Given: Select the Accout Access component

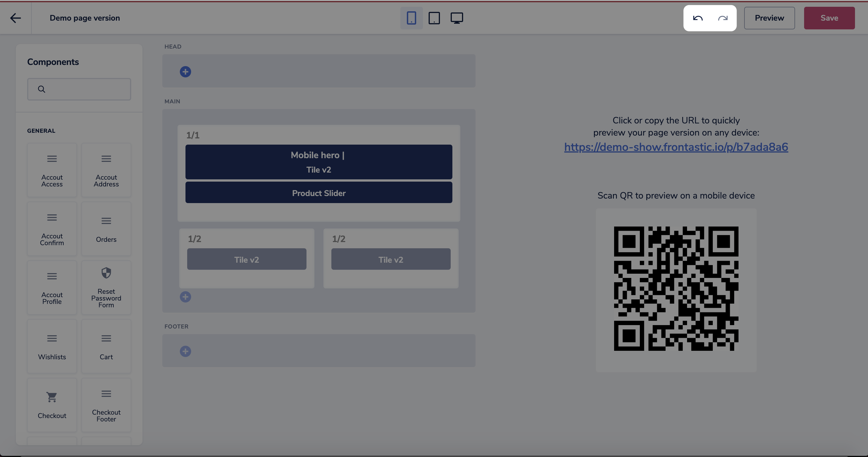Looking at the screenshot, I should (x=52, y=170).
